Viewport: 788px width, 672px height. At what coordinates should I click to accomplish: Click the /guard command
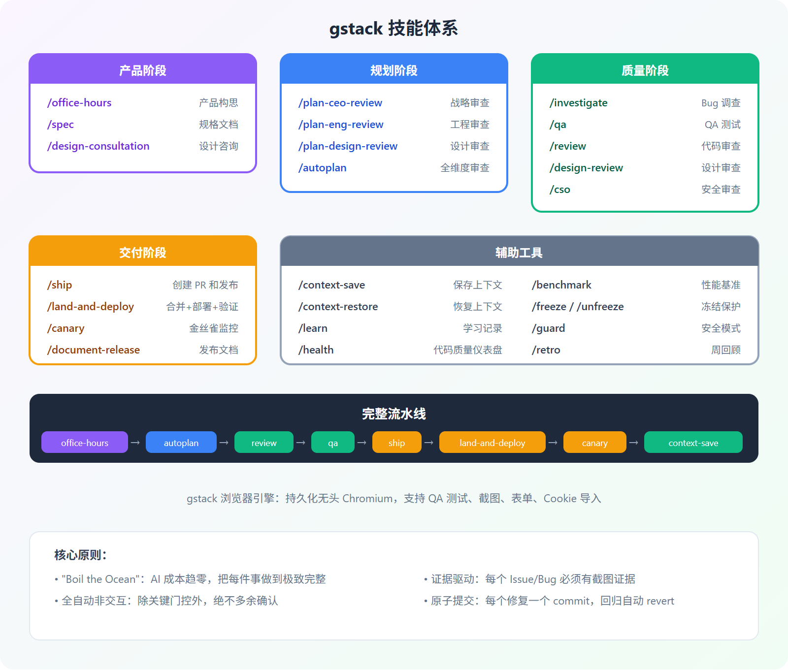click(548, 328)
